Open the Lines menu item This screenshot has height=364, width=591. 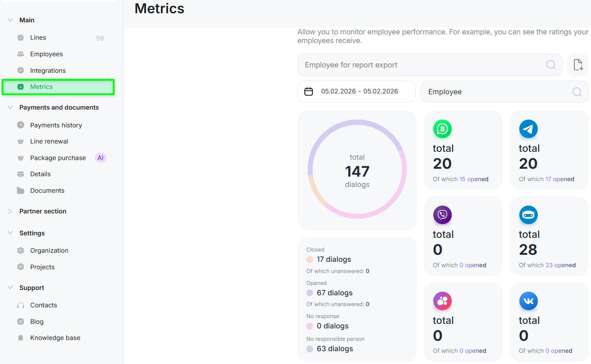point(38,38)
